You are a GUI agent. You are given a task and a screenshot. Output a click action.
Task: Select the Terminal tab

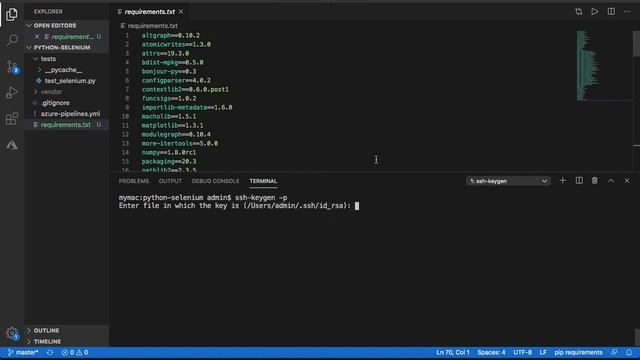[263, 181]
